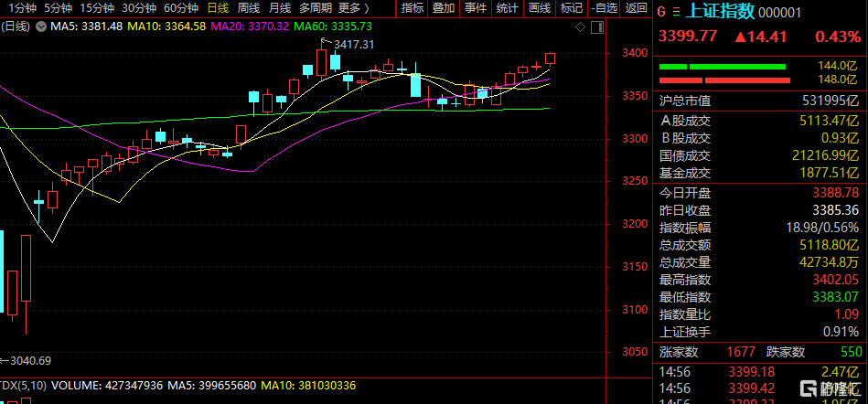
Task: Click the A股成交 row
Action: (x=760, y=120)
